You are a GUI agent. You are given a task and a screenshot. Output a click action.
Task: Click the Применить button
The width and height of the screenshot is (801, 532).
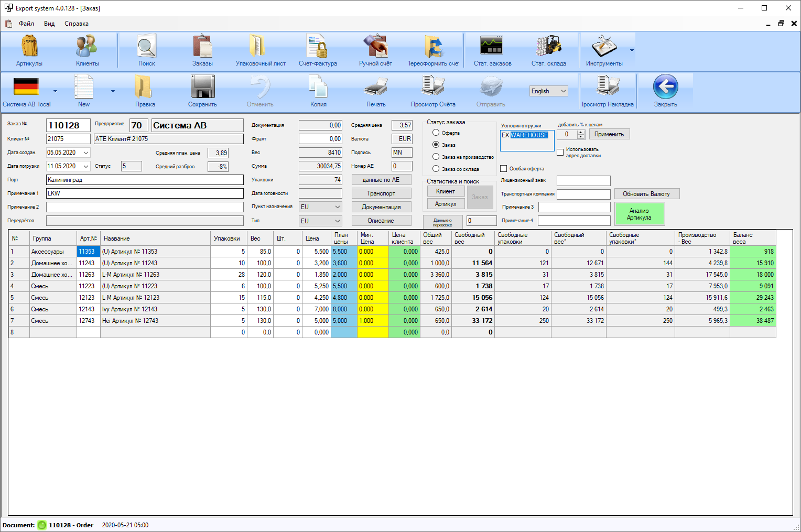click(x=609, y=134)
